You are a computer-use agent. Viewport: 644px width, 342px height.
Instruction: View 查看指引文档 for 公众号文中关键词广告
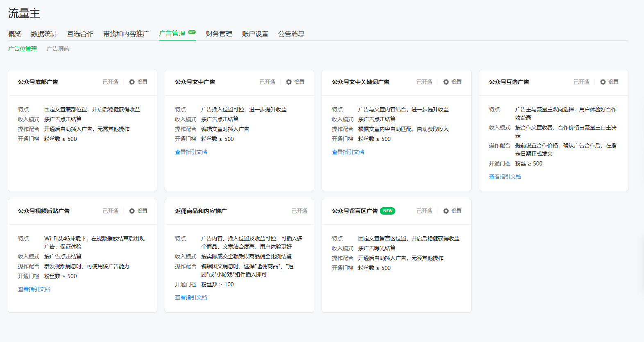(348, 152)
